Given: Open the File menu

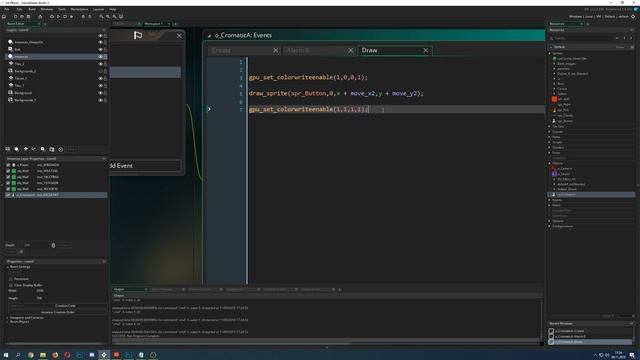Looking at the screenshot, I should (x=7, y=9).
